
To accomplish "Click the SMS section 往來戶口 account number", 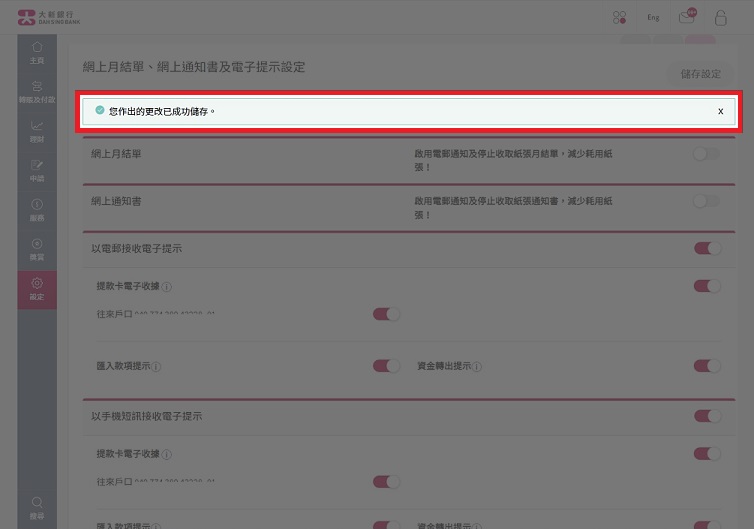I will coord(175,481).
